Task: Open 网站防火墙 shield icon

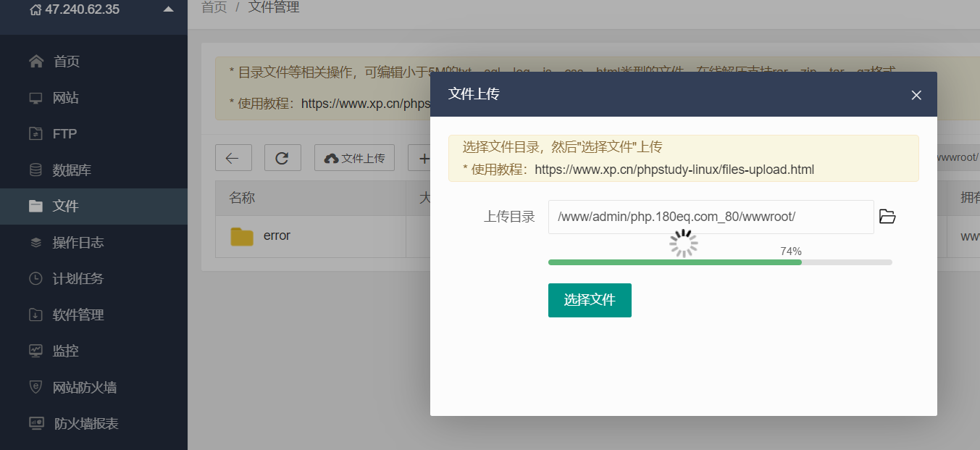Action: tap(35, 387)
